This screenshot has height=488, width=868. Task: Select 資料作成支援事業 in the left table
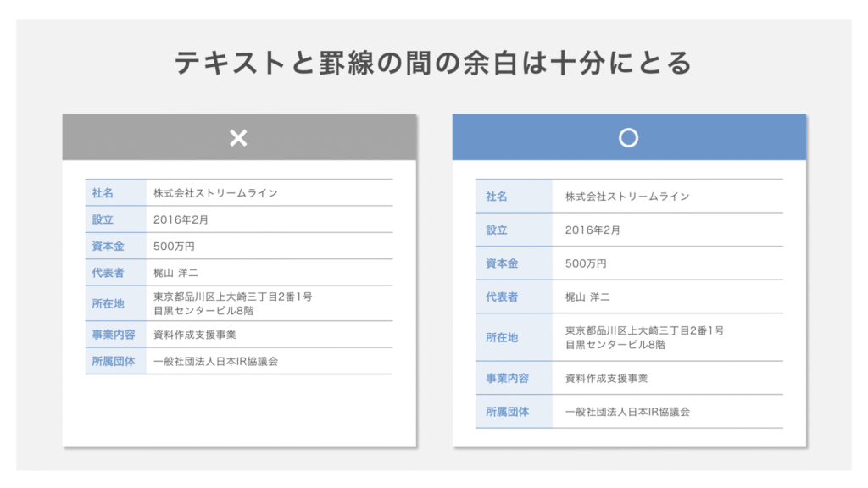194,335
